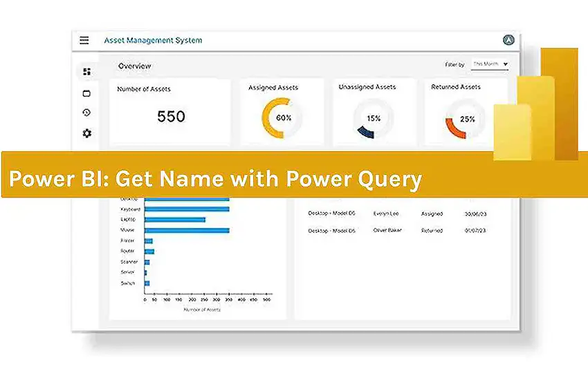Open the history clock sidebar icon
Image resolution: width=588 pixels, height=380 pixels.
pyautogui.click(x=86, y=113)
